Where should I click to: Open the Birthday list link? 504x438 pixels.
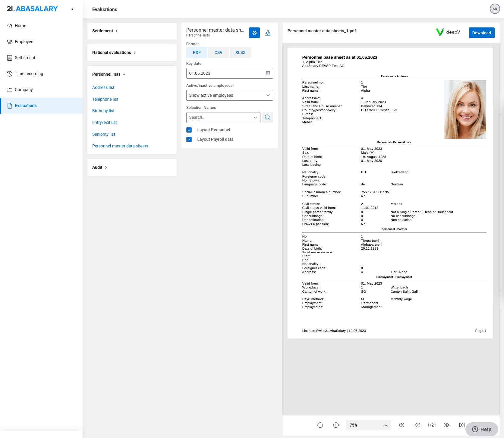point(103,111)
